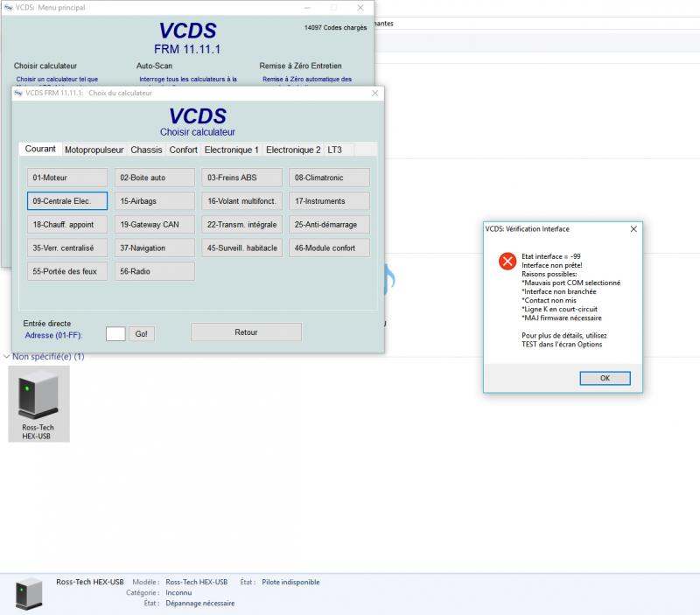The image size is (700, 615).
Task: Open the 01-Moteur controller
Action: coord(67,178)
